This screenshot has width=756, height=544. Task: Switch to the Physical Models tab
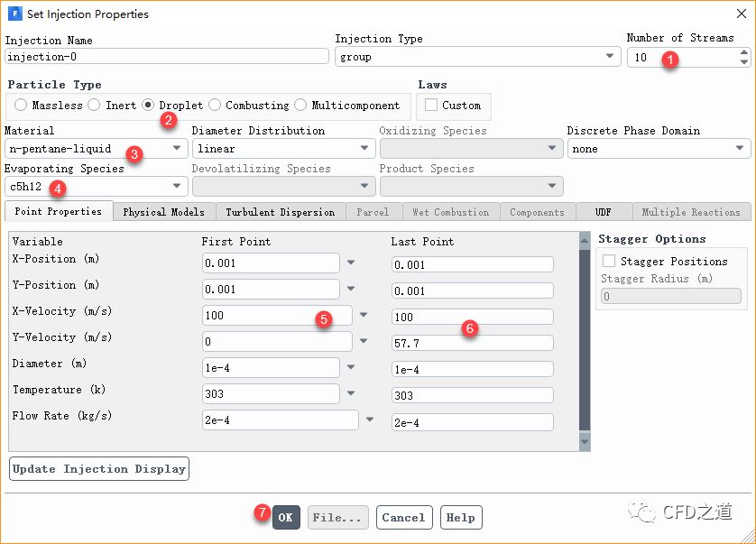pos(163,212)
